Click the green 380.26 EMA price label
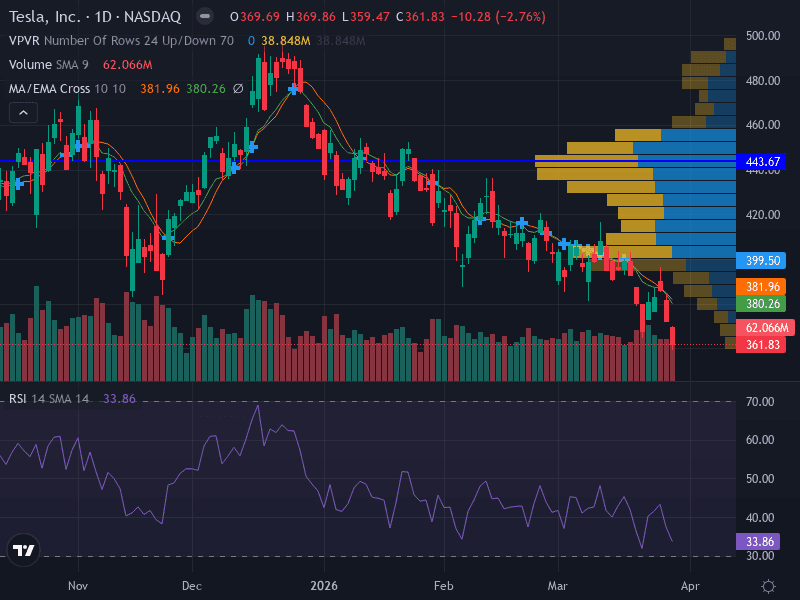The image size is (800, 600). (761, 304)
